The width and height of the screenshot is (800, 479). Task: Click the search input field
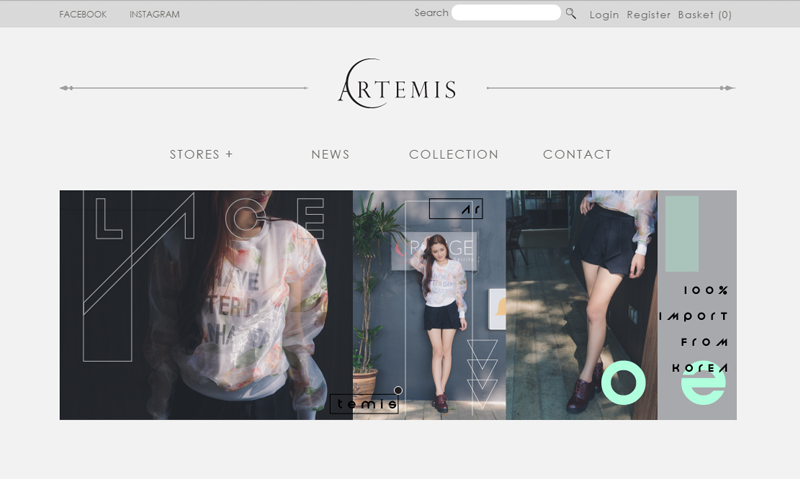click(506, 13)
